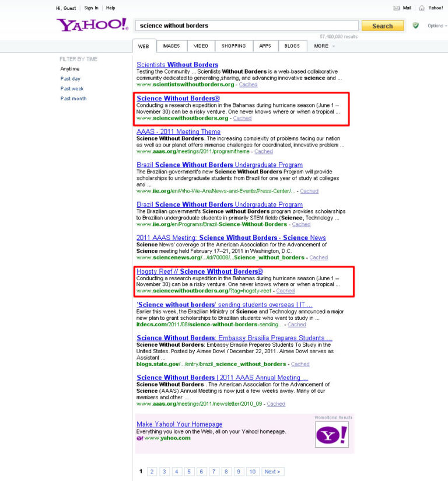Filter results by Past week
Viewport: 448px width, 481px height.
72,89
